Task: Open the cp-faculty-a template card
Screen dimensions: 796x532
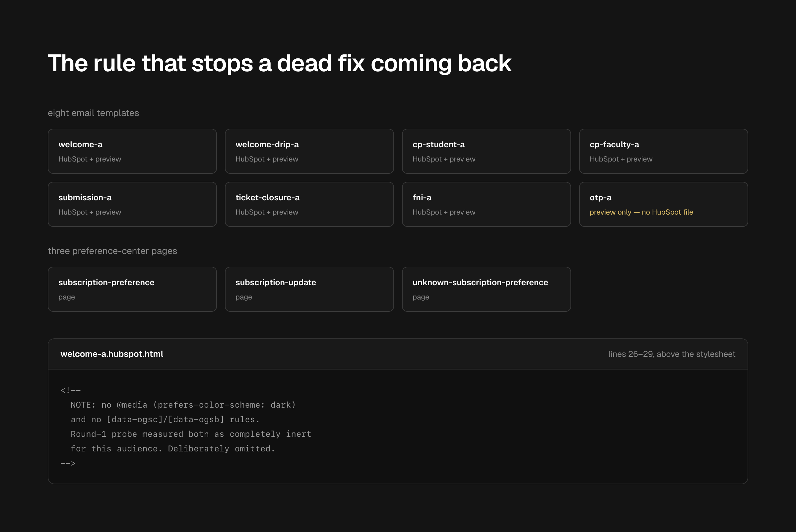Action: (664, 151)
